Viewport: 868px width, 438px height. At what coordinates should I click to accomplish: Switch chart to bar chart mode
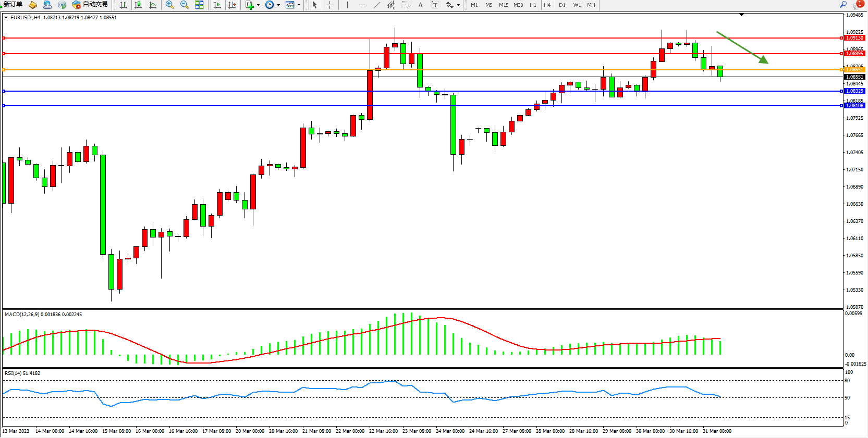tap(124, 5)
